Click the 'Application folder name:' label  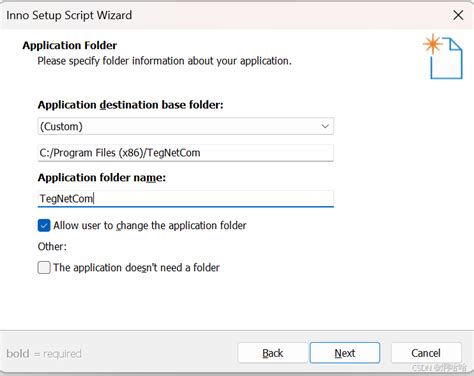point(102,178)
